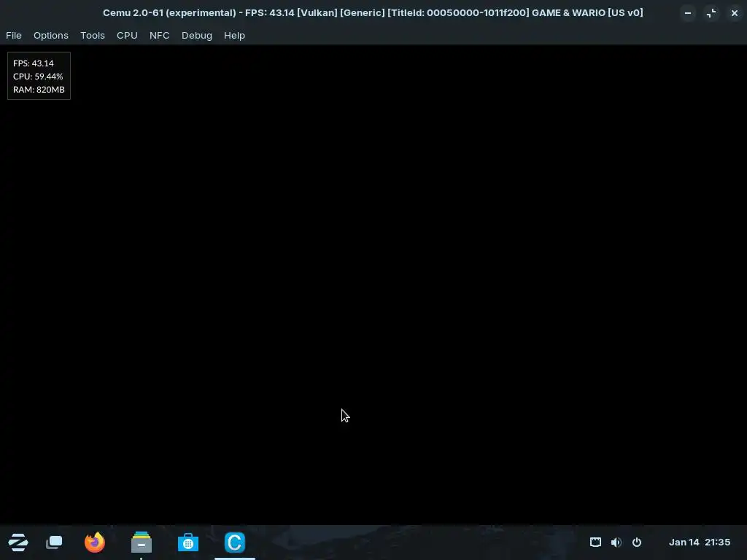747x560 pixels.
Task: Open the volume tray icon
Action: click(616, 542)
